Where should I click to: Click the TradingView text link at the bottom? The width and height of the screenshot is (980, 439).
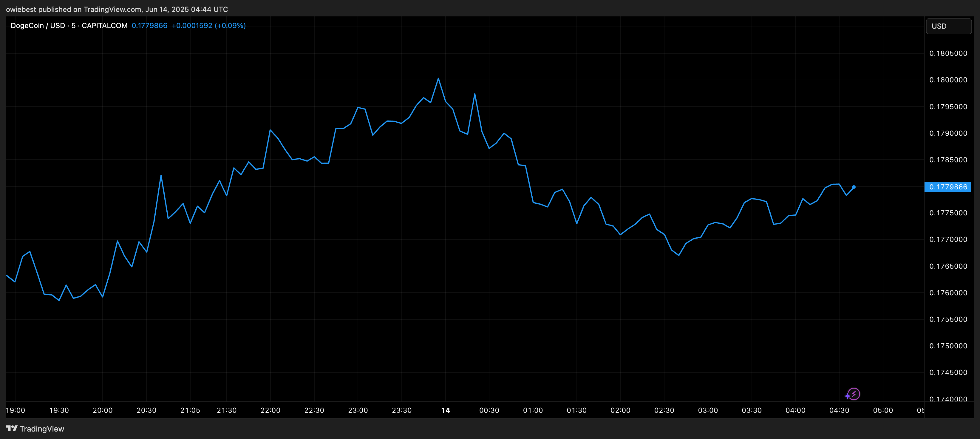click(x=42, y=429)
